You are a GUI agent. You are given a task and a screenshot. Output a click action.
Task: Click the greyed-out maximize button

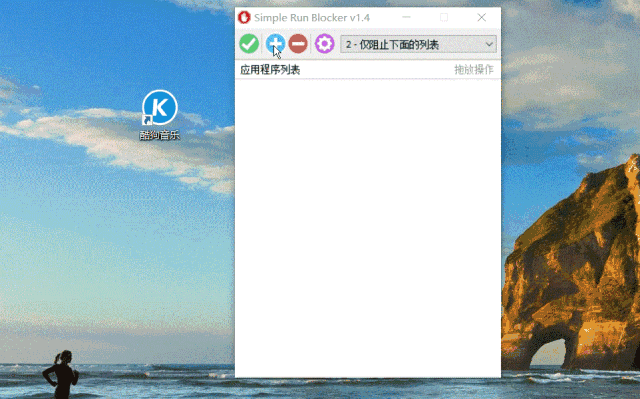(x=444, y=17)
